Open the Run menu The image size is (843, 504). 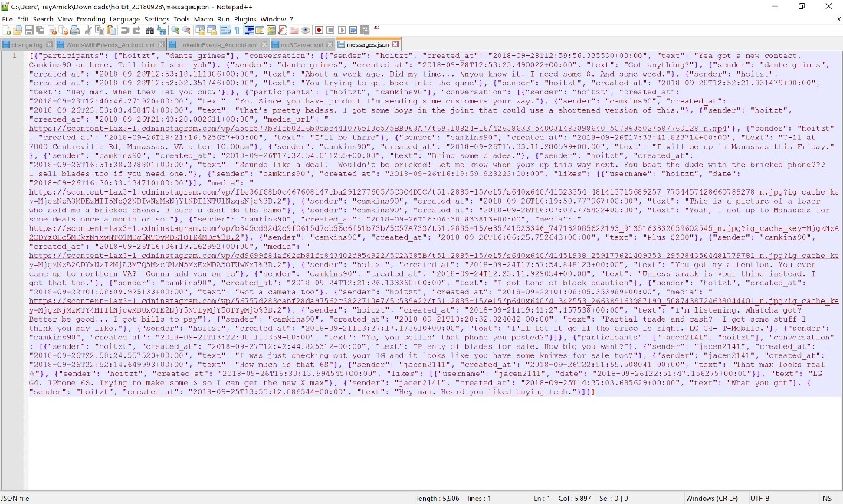223,19
